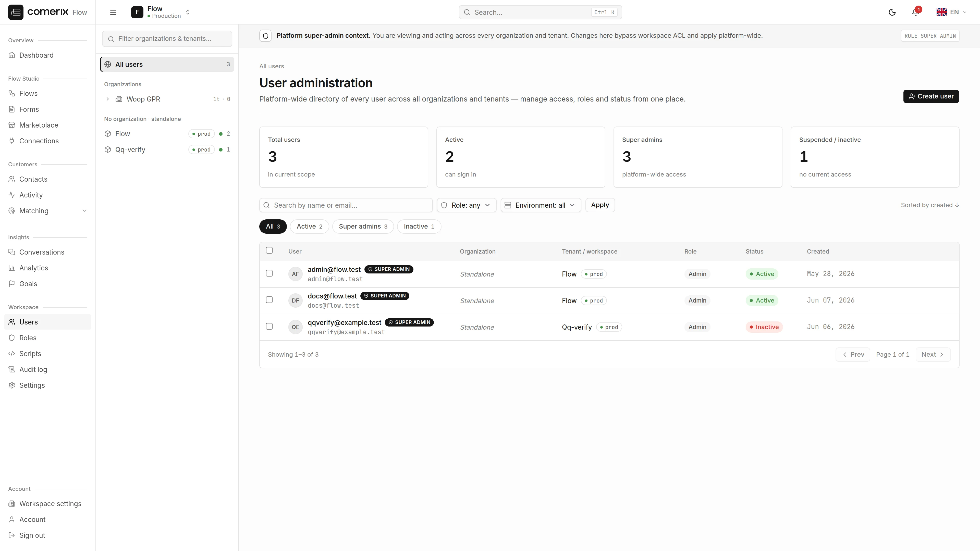Open Roles in Workspace section

47,338
